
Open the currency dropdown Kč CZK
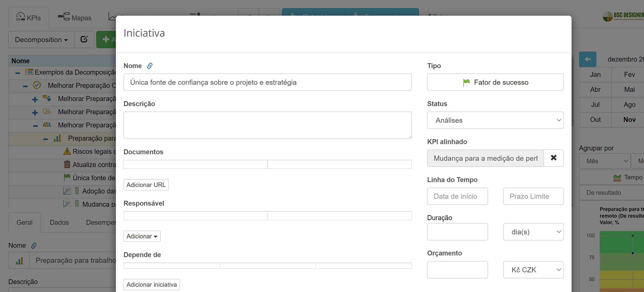(533, 270)
